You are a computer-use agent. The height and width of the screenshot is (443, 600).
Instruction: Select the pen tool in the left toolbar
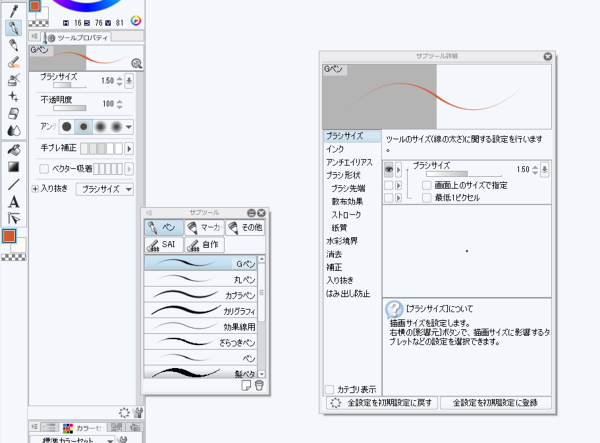14,28
